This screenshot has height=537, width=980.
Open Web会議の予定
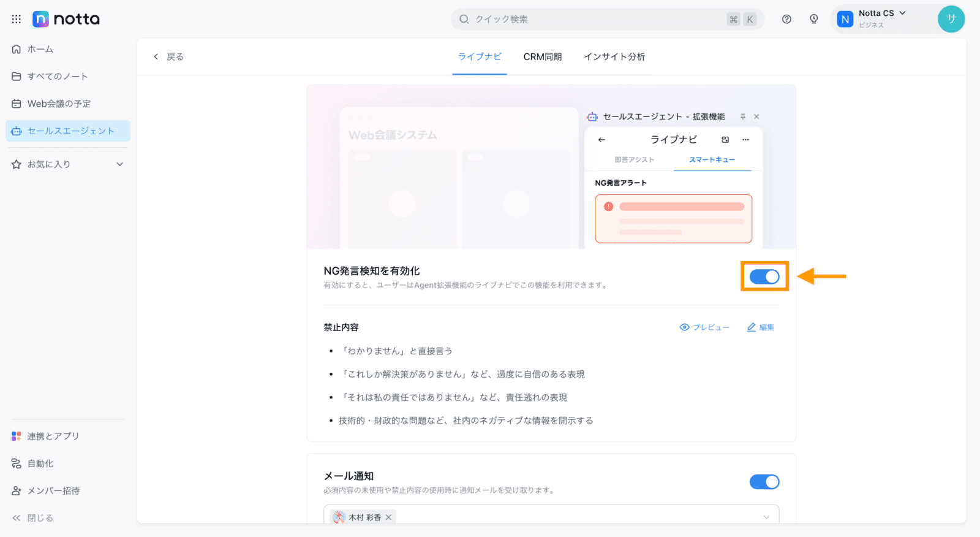(x=68, y=104)
